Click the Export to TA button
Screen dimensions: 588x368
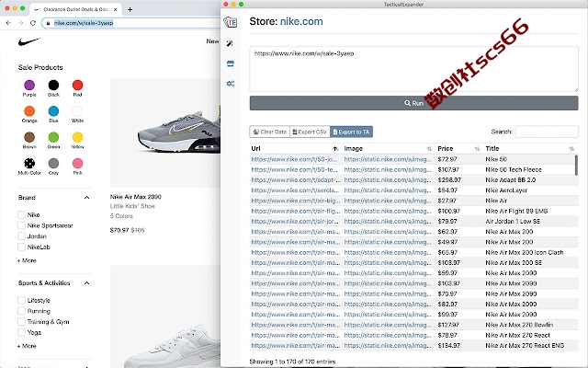click(x=351, y=132)
